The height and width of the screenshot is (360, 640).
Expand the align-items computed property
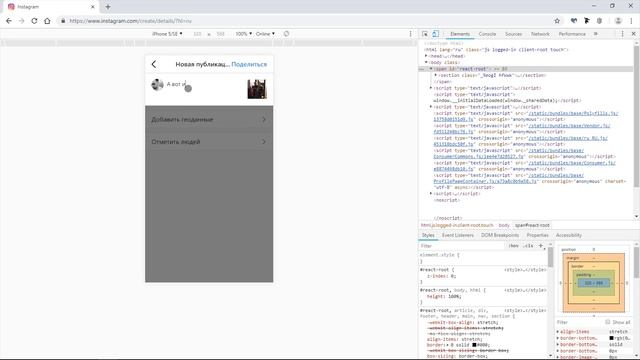point(558,332)
